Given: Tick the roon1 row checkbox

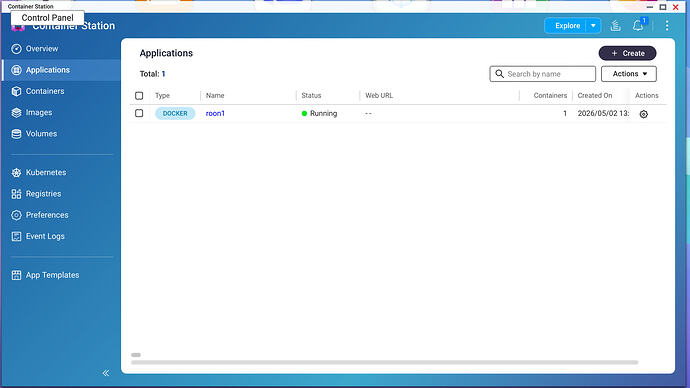Looking at the screenshot, I should (x=139, y=113).
